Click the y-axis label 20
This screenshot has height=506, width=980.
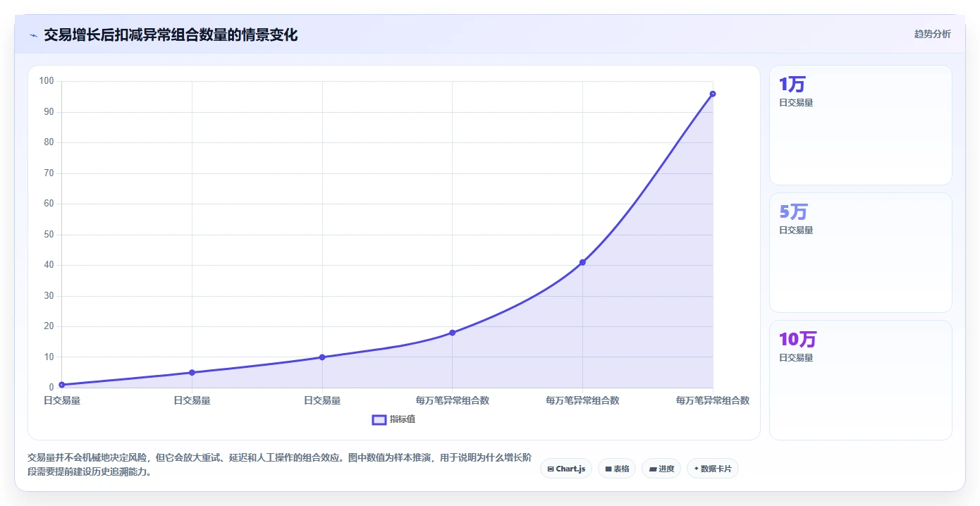coord(49,326)
